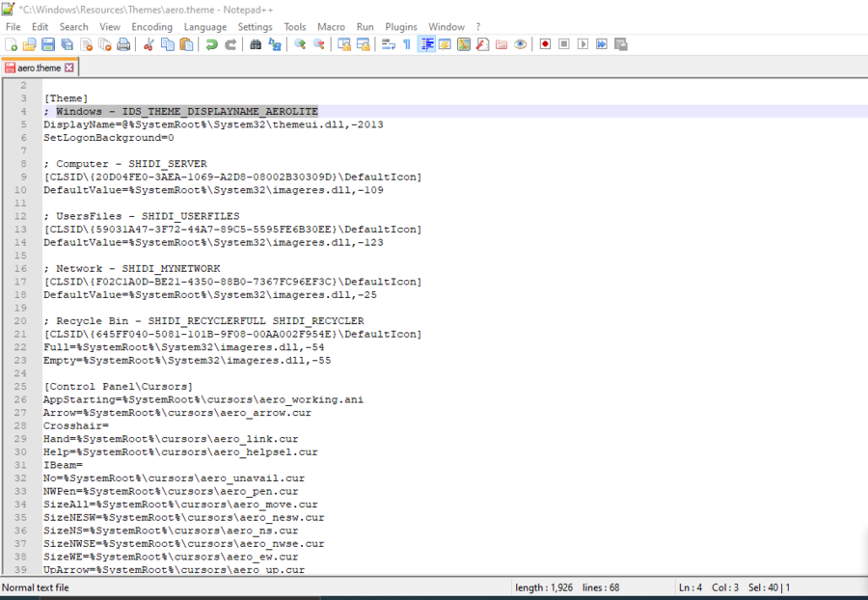This screenshot has height=600, width=868.
Task: Open the Search menu
Action: pyautogui.click(x=73, y=27)
